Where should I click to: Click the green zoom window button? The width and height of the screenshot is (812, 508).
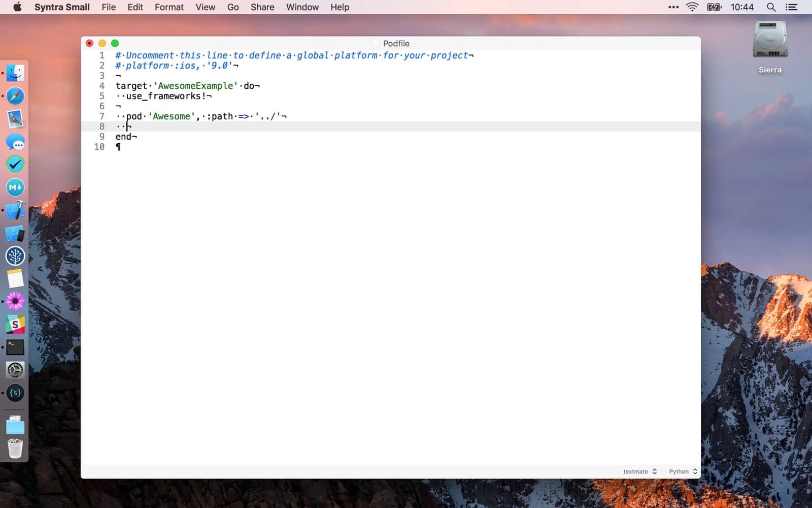click(115, 44)
